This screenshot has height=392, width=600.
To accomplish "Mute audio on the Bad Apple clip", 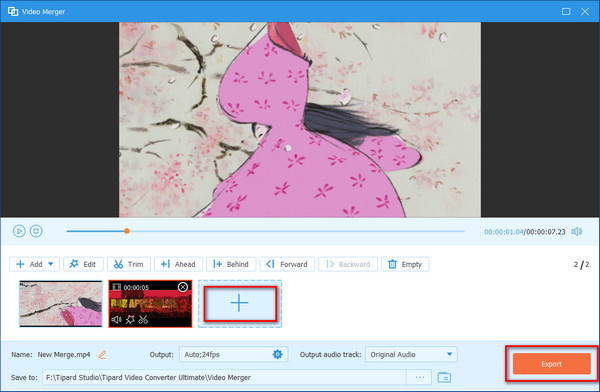I will [x=116, y=319].
